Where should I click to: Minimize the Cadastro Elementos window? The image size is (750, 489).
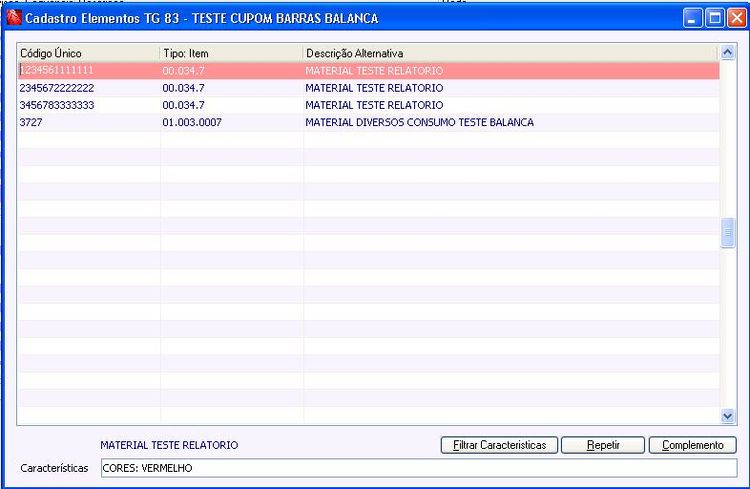pyautogui.click(x=693, y=18)
